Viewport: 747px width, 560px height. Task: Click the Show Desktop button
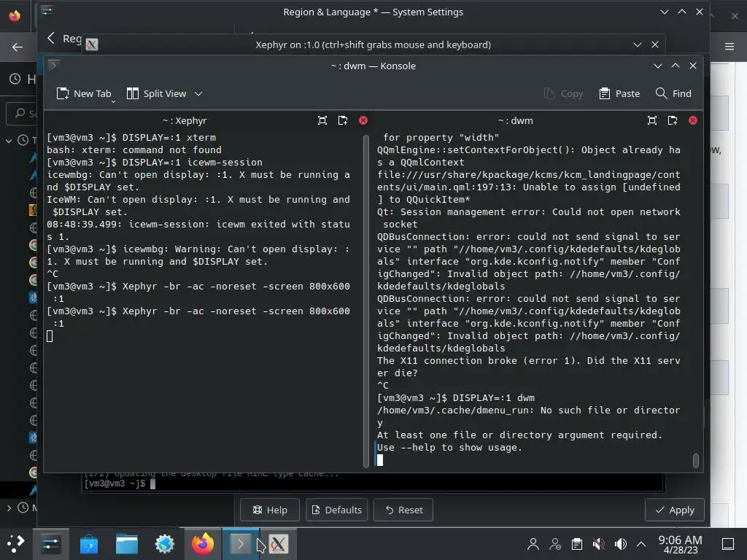pyautogui.click(x=728, y=544)
